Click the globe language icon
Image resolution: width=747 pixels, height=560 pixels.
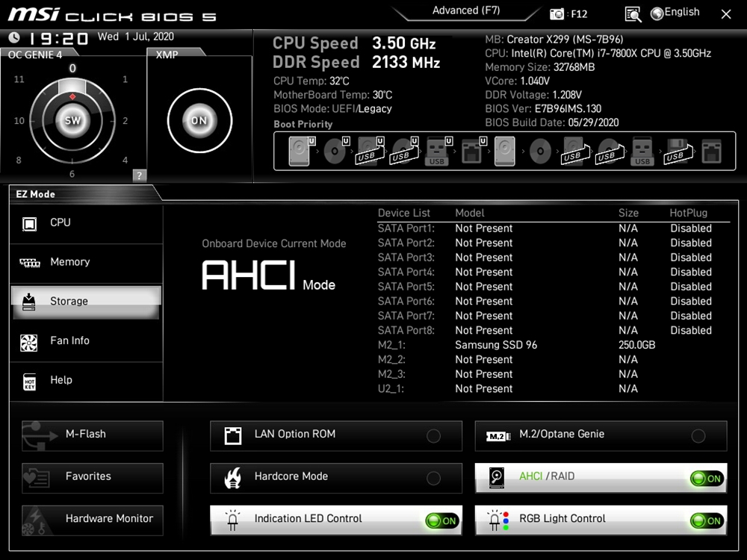657,13
